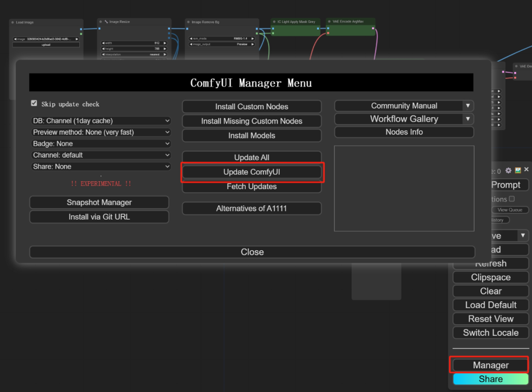The width and height of the screenshot is (532, 392).
Task: Click the blue input port of Image Resize node
Action: [100, 29]
